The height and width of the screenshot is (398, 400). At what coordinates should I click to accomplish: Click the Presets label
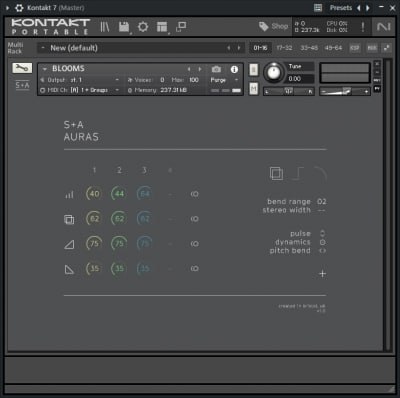point(341,8)
